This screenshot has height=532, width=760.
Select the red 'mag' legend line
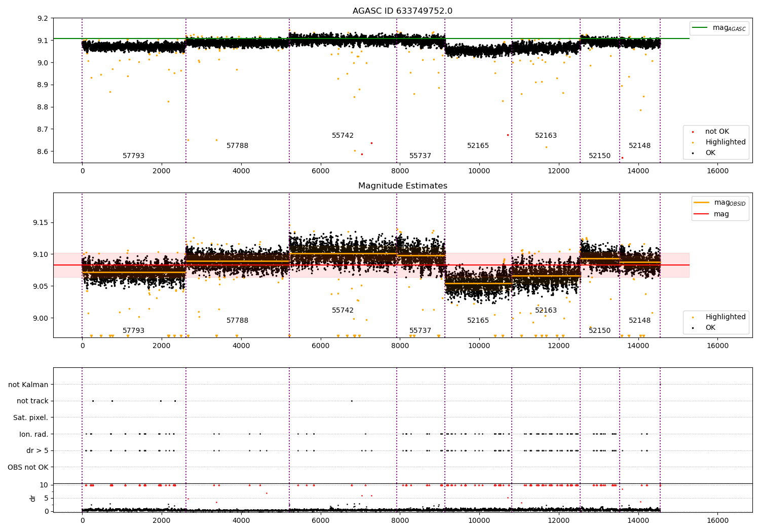point(702,214)
